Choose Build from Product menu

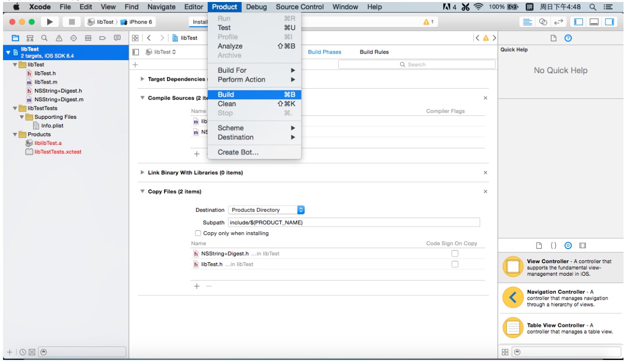tap(254, 94)
